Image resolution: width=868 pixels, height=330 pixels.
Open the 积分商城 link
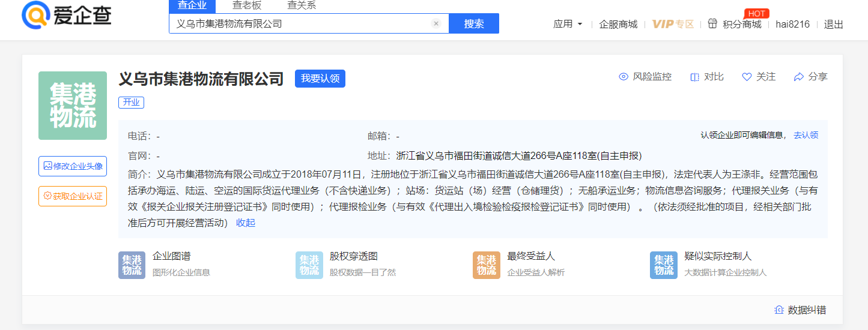pos(742,24)
